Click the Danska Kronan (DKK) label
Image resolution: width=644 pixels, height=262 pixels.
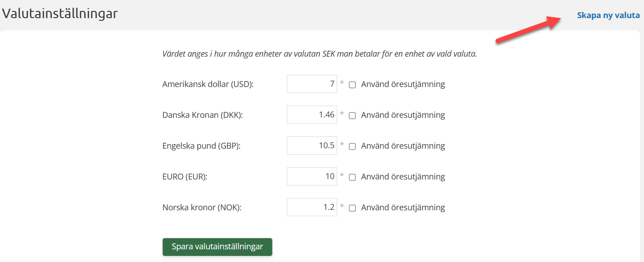(202, 115)
